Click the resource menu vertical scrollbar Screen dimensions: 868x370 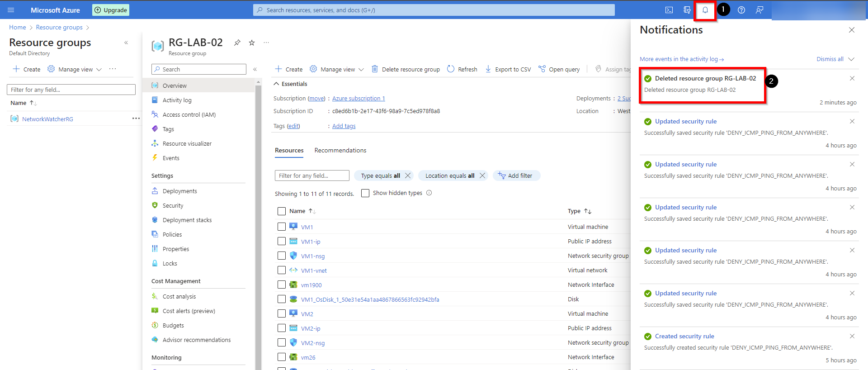point(259,226)
